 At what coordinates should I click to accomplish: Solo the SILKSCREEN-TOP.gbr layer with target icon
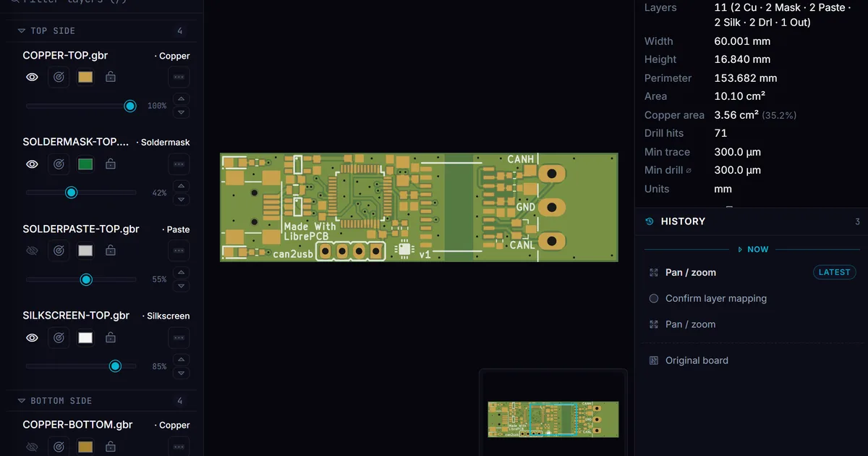coord(59,337)
